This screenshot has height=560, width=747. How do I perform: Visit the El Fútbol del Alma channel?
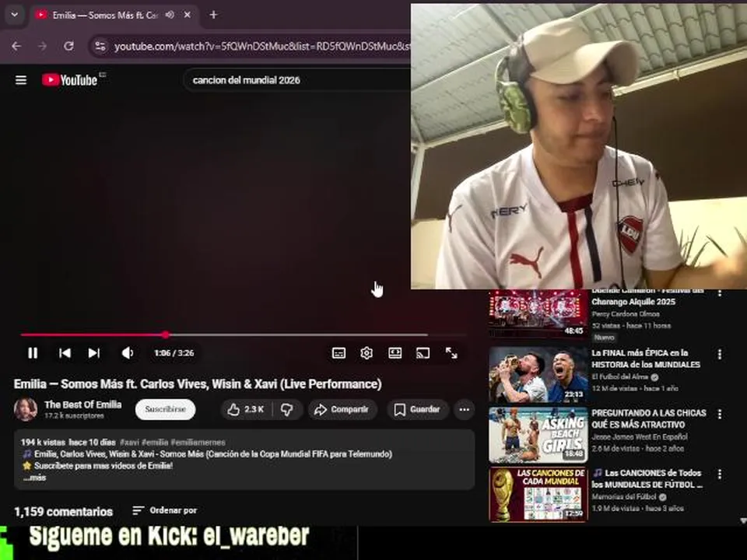pyautogui.click(x=620, y=377)
